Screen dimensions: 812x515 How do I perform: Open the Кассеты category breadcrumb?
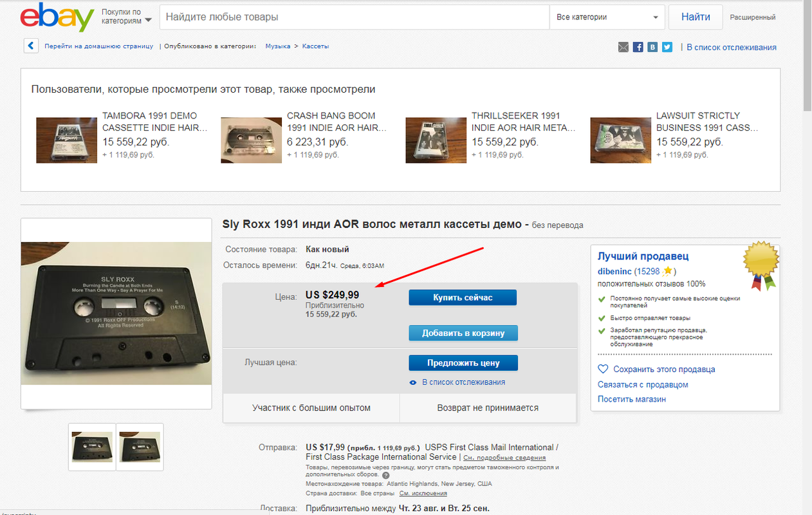315,46
